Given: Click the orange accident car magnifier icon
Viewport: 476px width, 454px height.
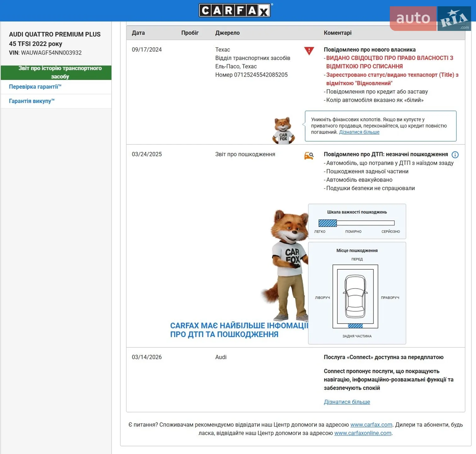Looking at the screenshot, I should pos(309,156).
